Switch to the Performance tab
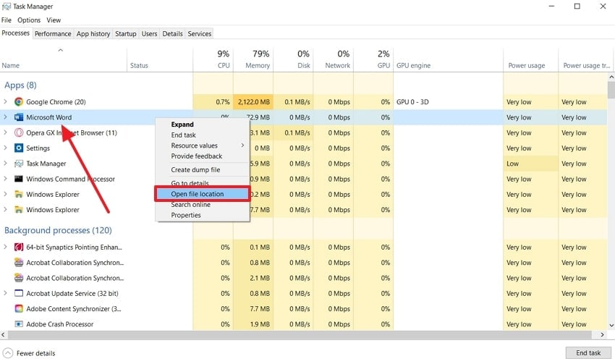 coord(53,33)
